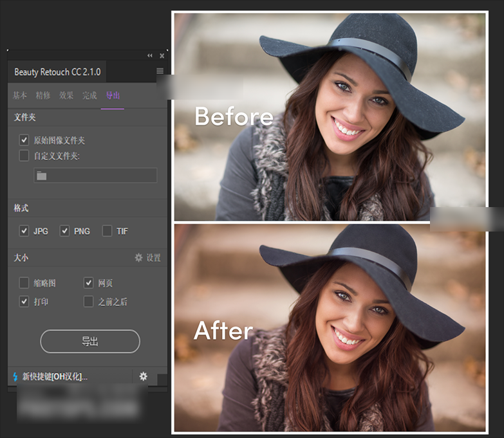
Task: Open the panel flyout menu icon
Action: pyautogui.click(x=160, y=71)
